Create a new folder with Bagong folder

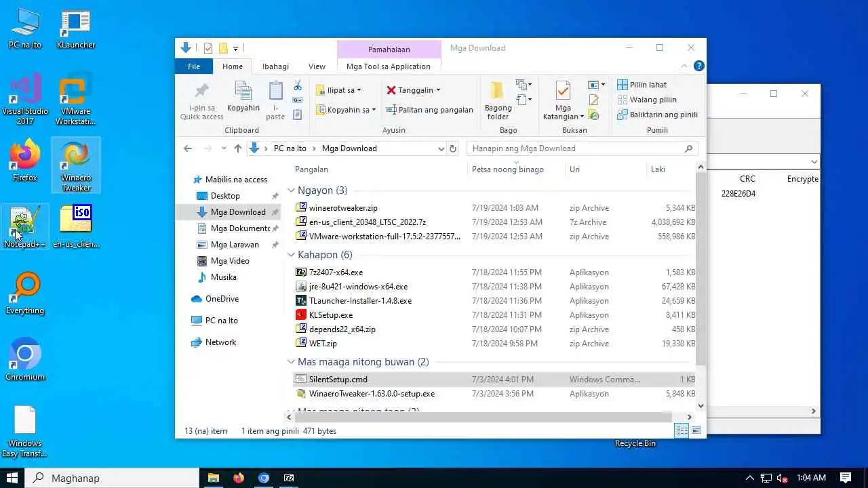pyautogui.click(x=498, y=100)
